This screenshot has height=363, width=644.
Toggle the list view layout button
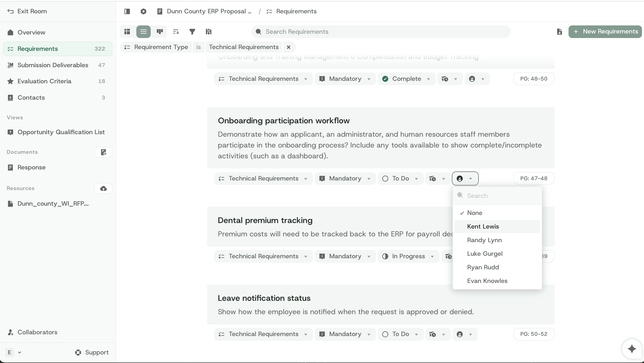point(143,31)
